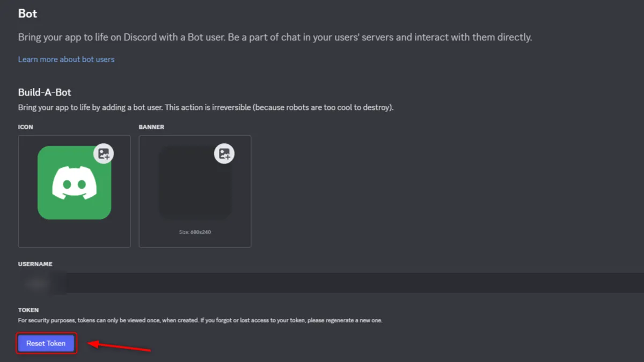644x362 pixels.
Task: Click the BANNER label above the banner box
Action: 151,127
